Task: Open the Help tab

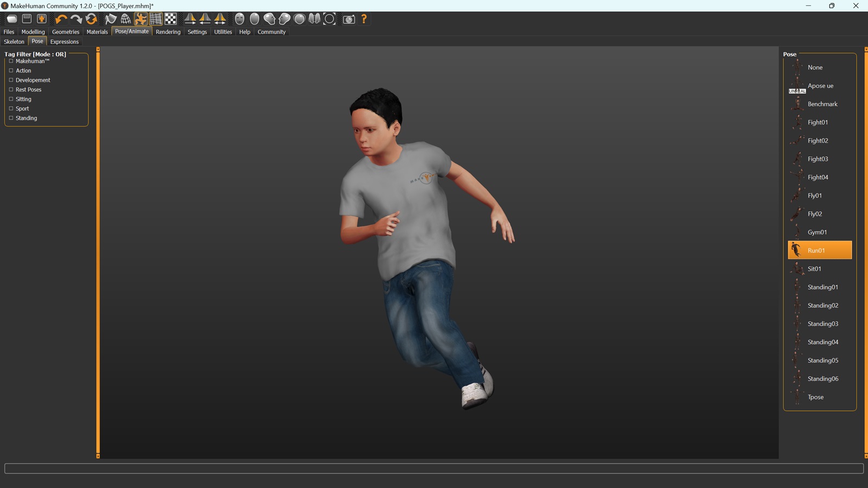Action: pyautogui.click(x=245, y=32)
